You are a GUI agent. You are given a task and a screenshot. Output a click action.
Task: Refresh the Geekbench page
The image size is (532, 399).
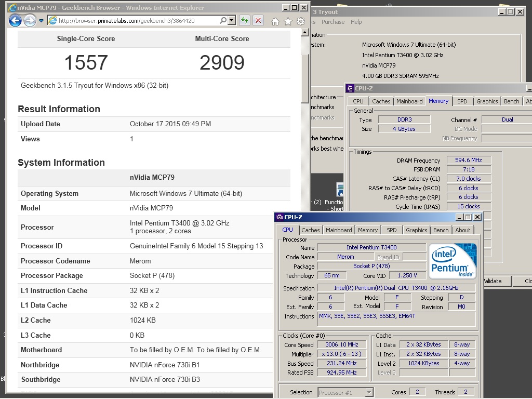pyautogui.click(x=244, y=21)
